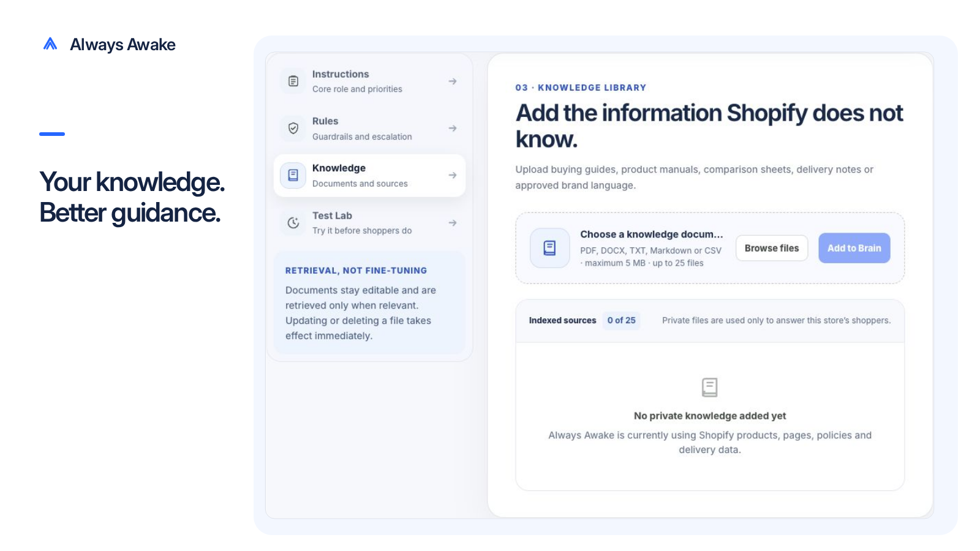Click the Test Lab clock icon

(x=293, y=223)
